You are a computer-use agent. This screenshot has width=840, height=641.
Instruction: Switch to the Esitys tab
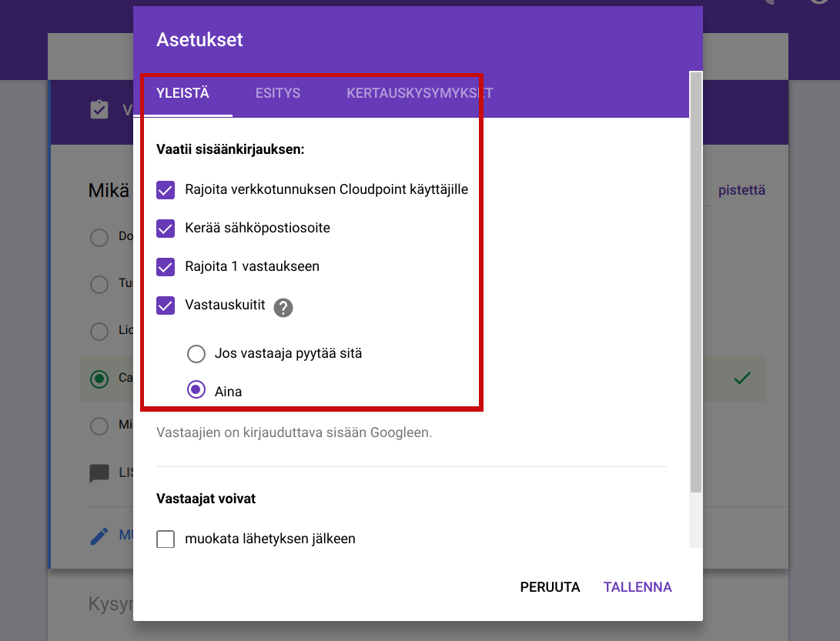[x=278, y=94]
